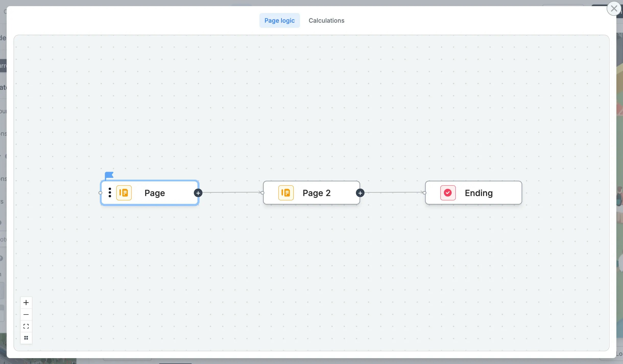623x364 pixels.
Task: Switch to the Page logic tab
Action: pyautogui.click(x=279, y=20)
